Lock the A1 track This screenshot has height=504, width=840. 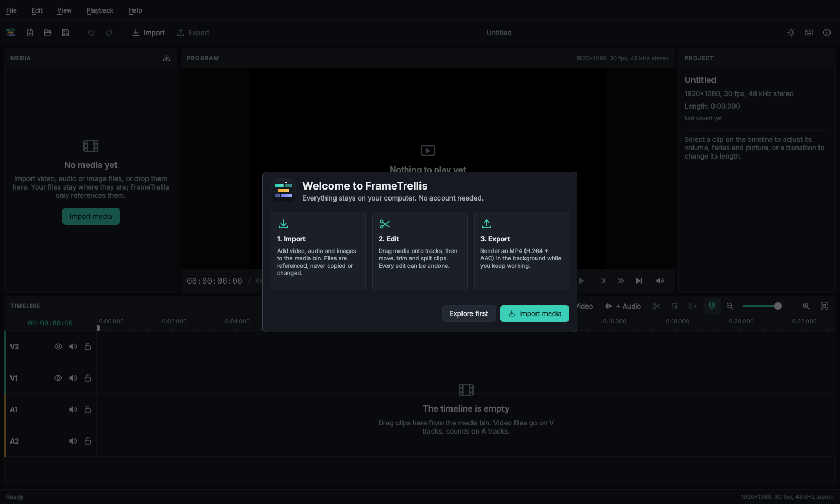tap(88, 409)
